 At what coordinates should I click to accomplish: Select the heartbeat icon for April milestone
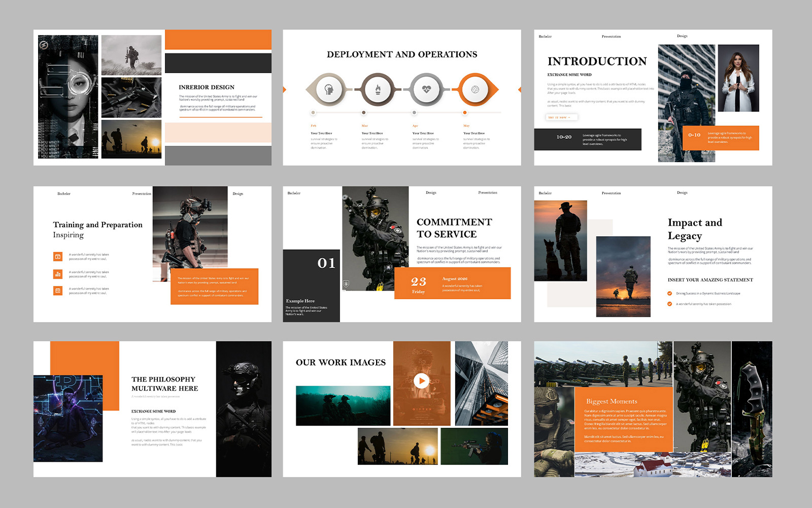click(426, 90)
